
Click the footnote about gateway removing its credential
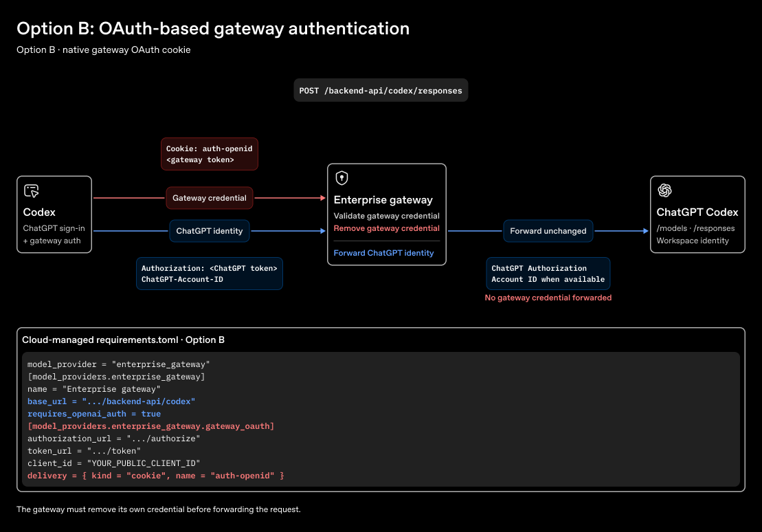(159, 509)
